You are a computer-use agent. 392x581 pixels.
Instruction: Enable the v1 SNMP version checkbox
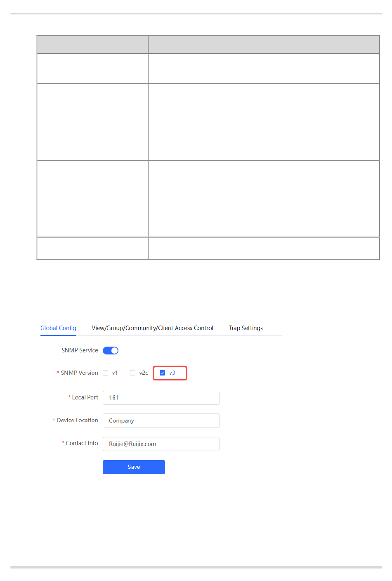pos(106,373)
